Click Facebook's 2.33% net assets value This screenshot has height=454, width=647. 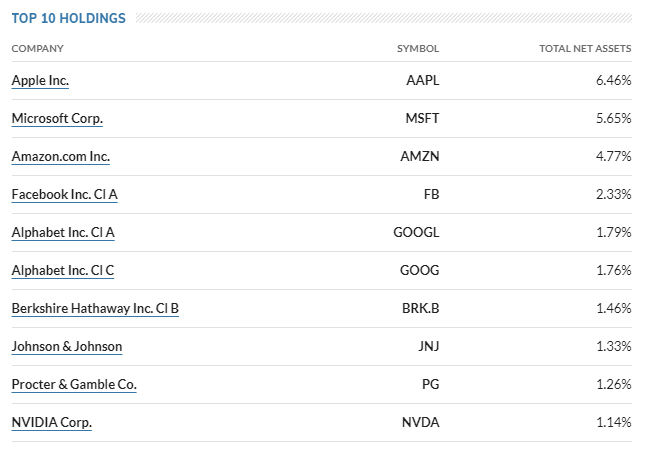[614, 194]
